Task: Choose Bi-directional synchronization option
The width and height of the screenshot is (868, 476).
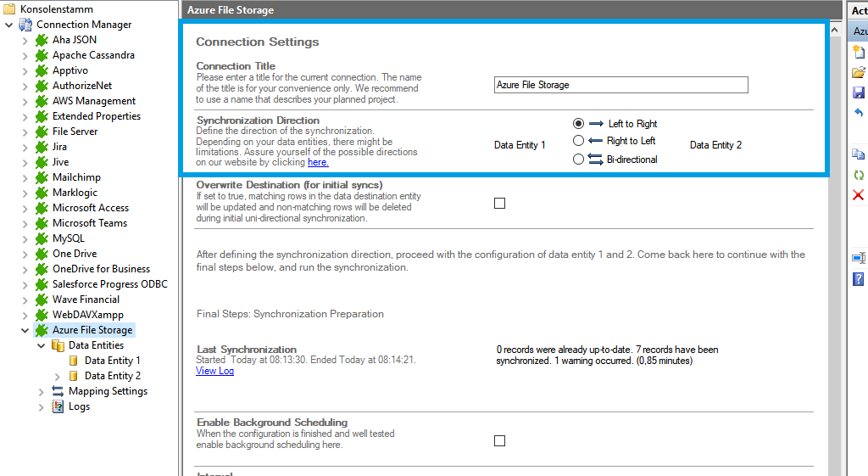Action: point(578,159)
